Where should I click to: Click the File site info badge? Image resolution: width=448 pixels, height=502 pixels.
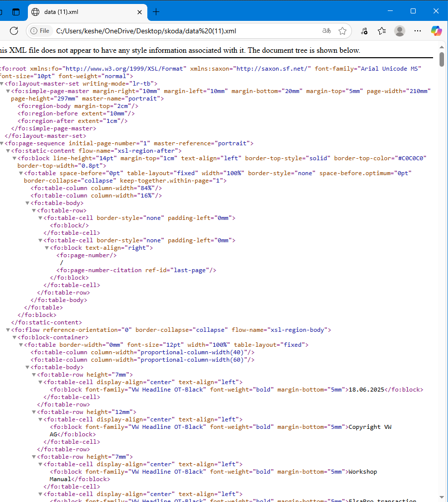40,31
